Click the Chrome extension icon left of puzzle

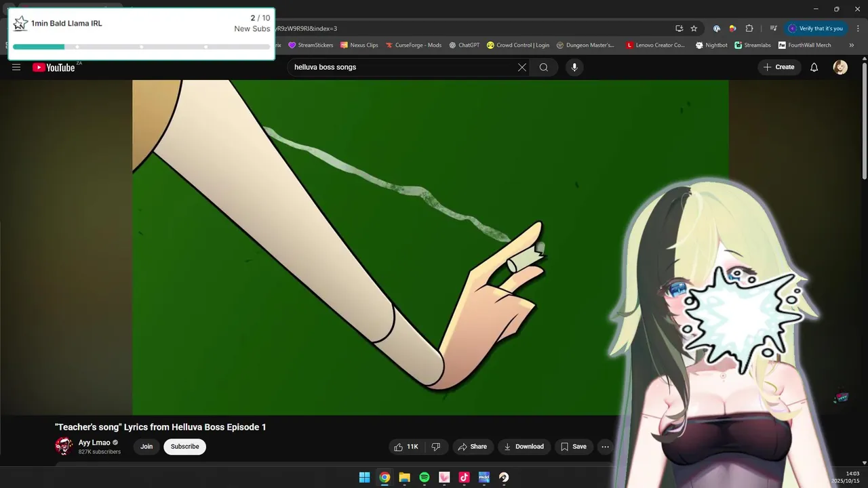pos(732,28)
